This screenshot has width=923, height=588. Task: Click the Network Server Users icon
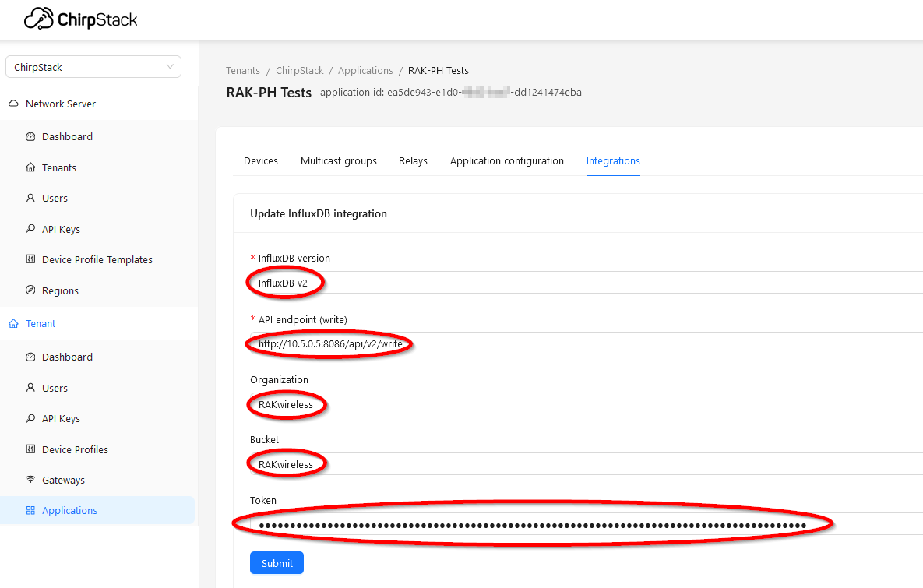30,199
